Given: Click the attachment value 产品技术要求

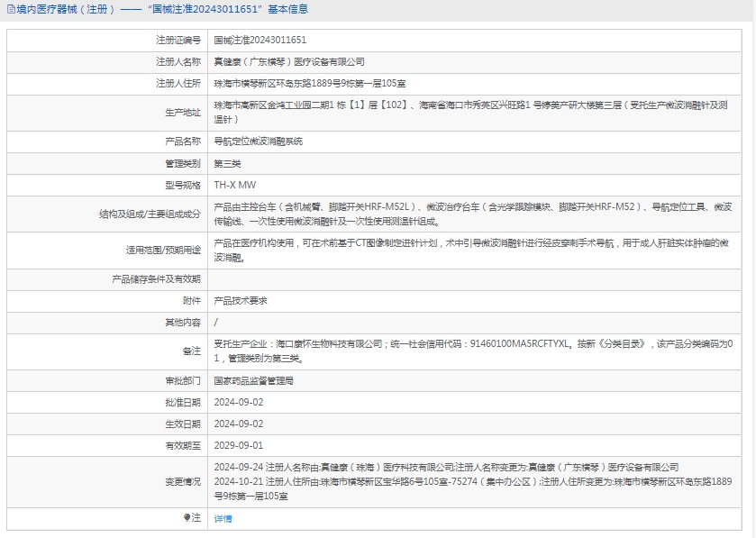Looking at the screenshot, I should pyautogui.click(x=240, y=300).
